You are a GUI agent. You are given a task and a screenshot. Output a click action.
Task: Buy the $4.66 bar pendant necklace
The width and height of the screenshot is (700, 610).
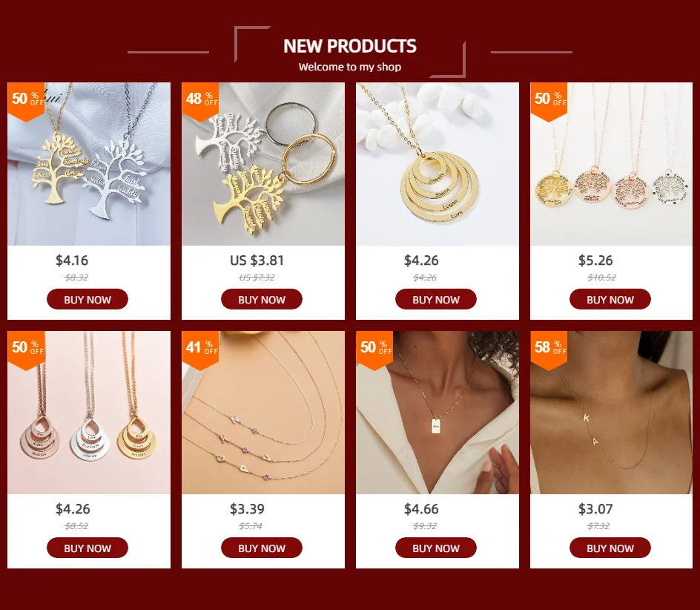436,548
